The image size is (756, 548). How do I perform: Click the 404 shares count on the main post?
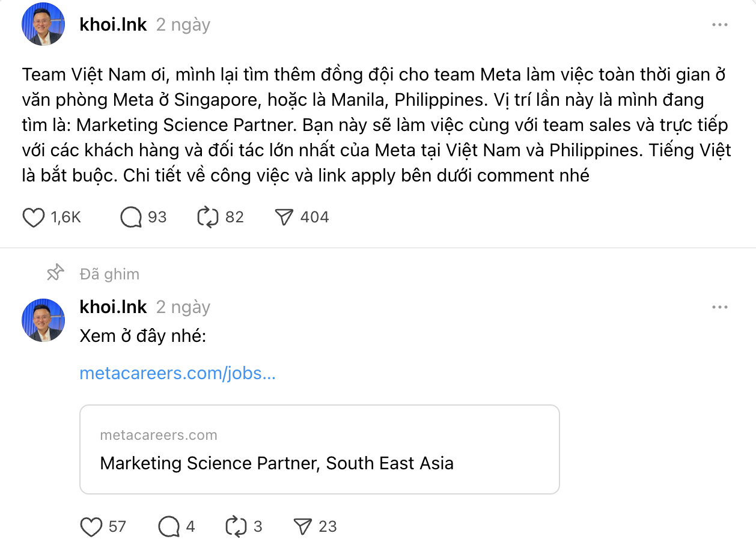point(314,217)
